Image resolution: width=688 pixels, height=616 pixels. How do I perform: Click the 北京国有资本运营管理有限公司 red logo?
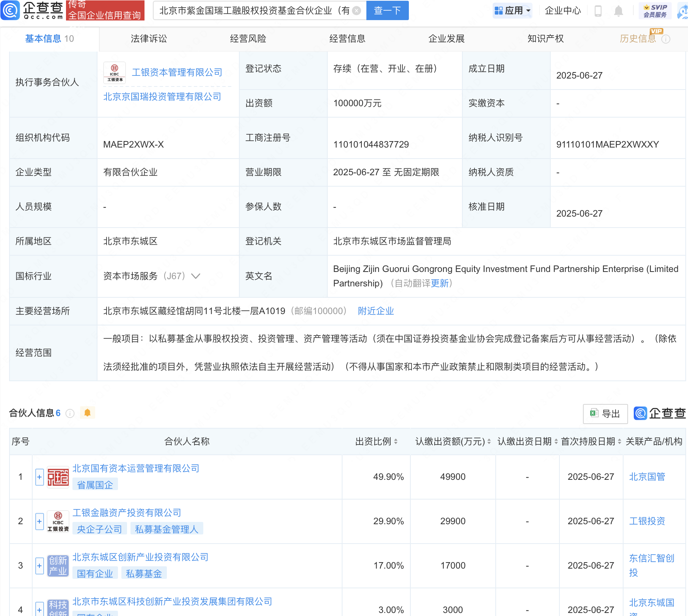coord(58,477)
